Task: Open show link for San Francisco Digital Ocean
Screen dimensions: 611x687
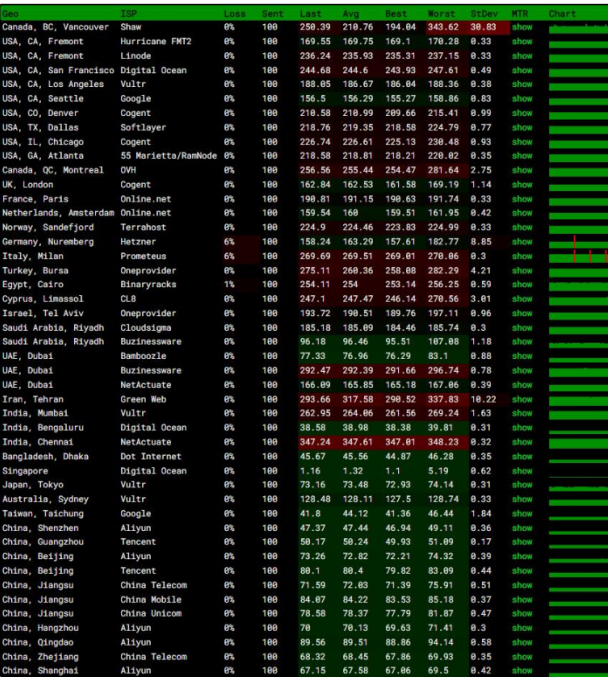Action: pyautogui.click(x=522, y=71)
